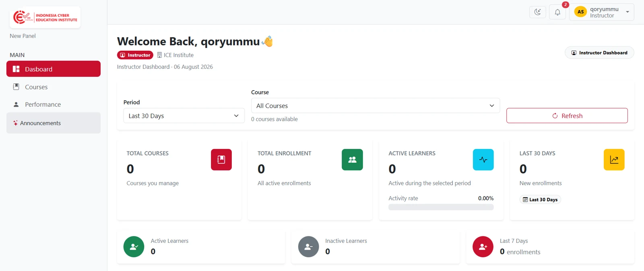Click the green Total Enrollment people icon
The width and height of the screenshot is (644, 271).
point(352,159)
